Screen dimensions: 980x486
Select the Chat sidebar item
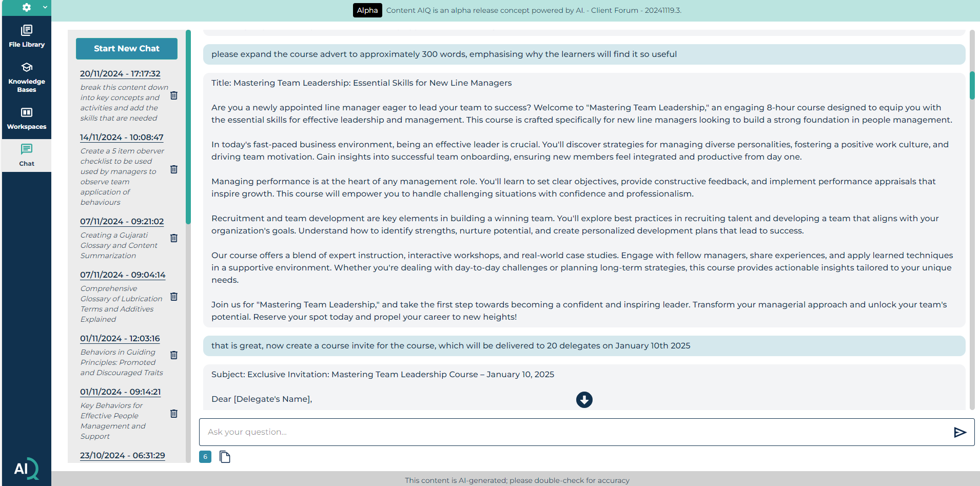[27, 155]
